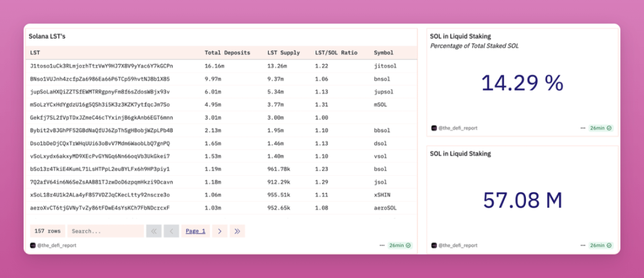Sort table by LST/SOL Ratio column
644x278 pixels.
click(x=336, y=52)
